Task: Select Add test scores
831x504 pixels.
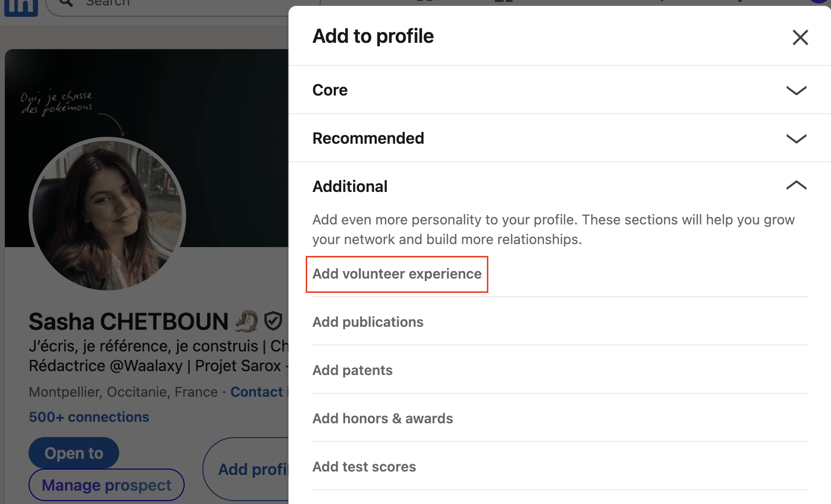Action: pyautogui.click(x=364, y=467)
